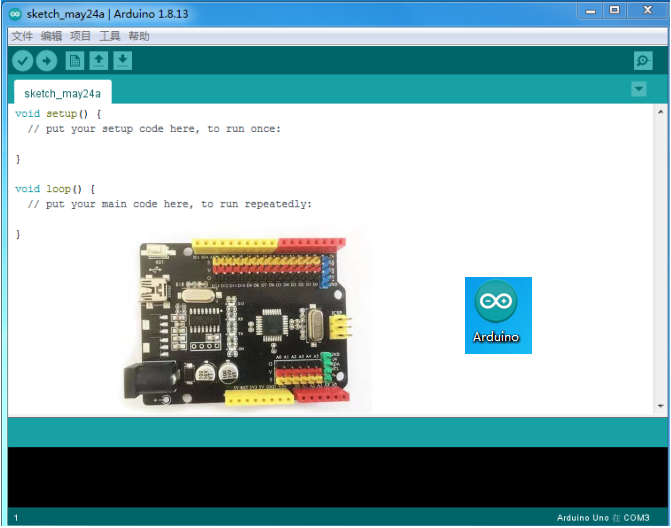Open the 帮助 menu

pos(139,36)
